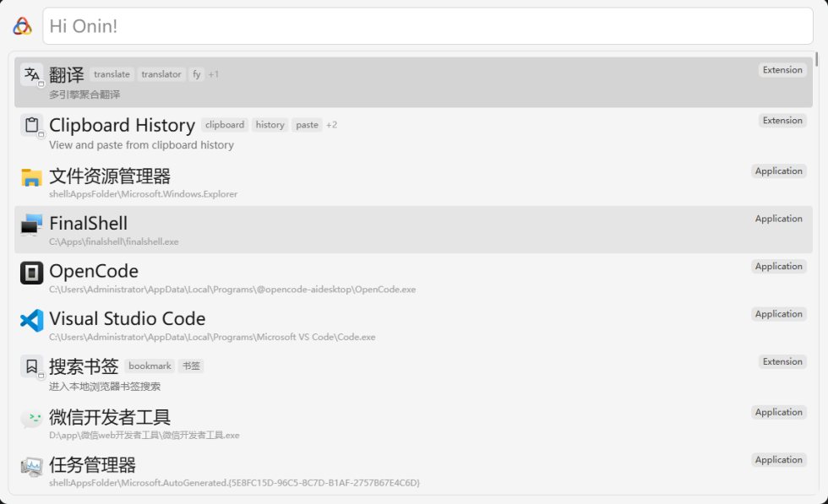Click Application badge on 文件资源管理器 row

779,171
